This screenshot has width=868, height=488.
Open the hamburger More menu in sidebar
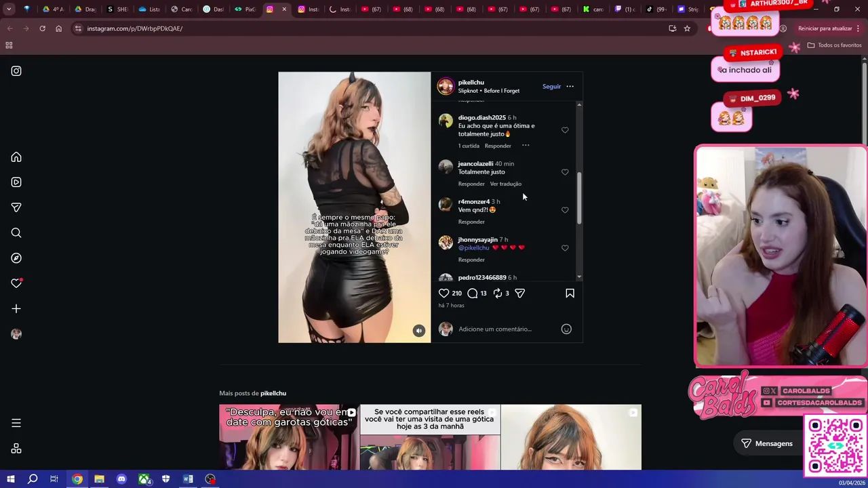click(16, 423)
